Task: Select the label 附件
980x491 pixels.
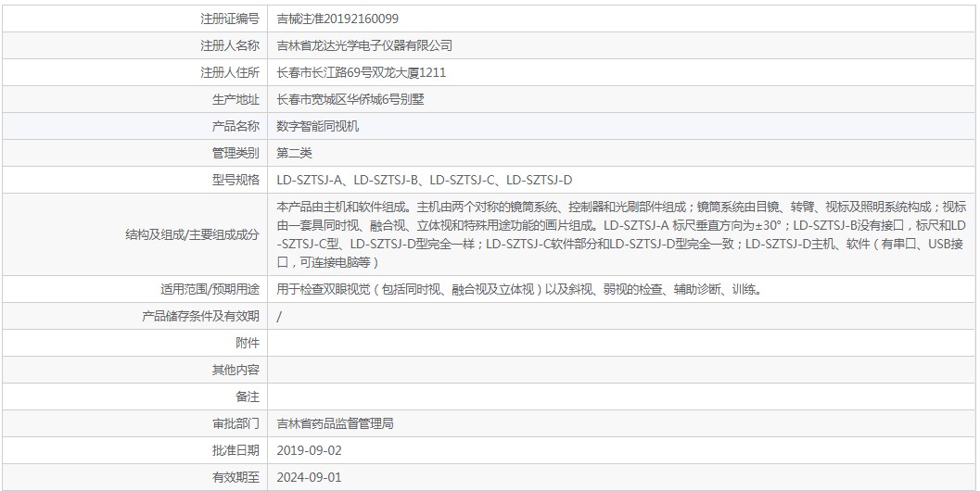Action: 248,343
